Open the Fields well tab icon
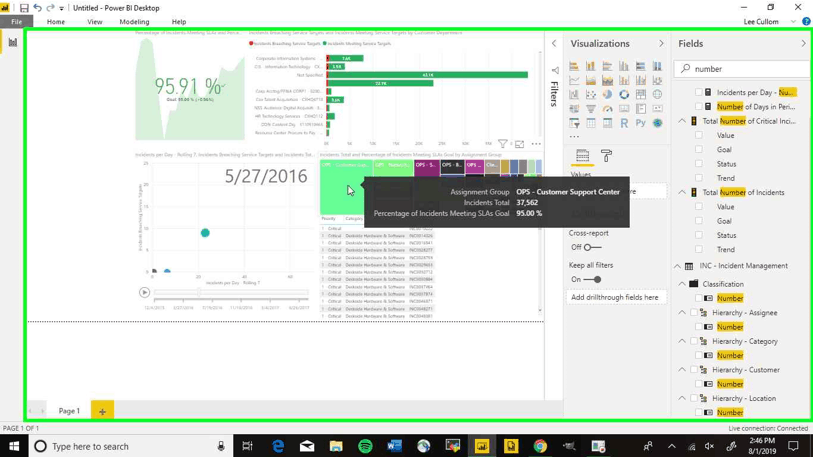This screenshot has width=815, height=459. click(582, 155)
